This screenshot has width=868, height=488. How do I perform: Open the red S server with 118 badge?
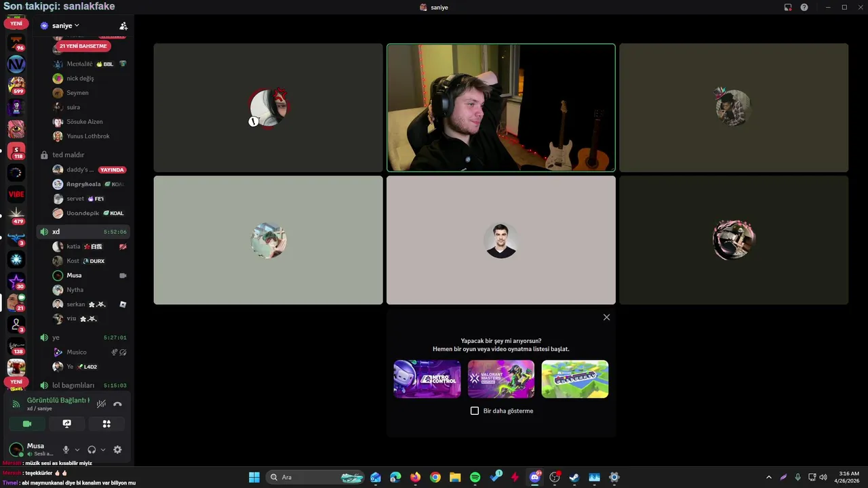(16, 151)
